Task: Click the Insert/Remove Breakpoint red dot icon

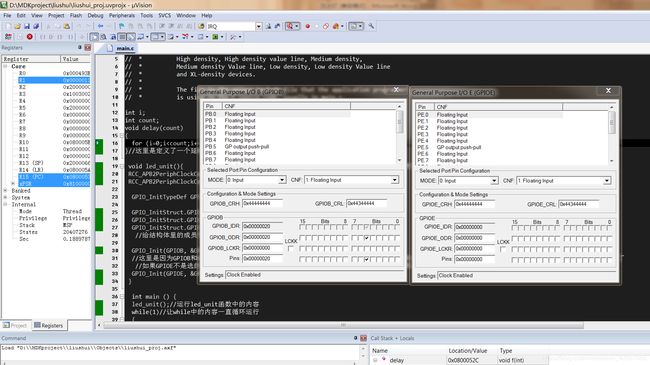Action: coord(308,26)
